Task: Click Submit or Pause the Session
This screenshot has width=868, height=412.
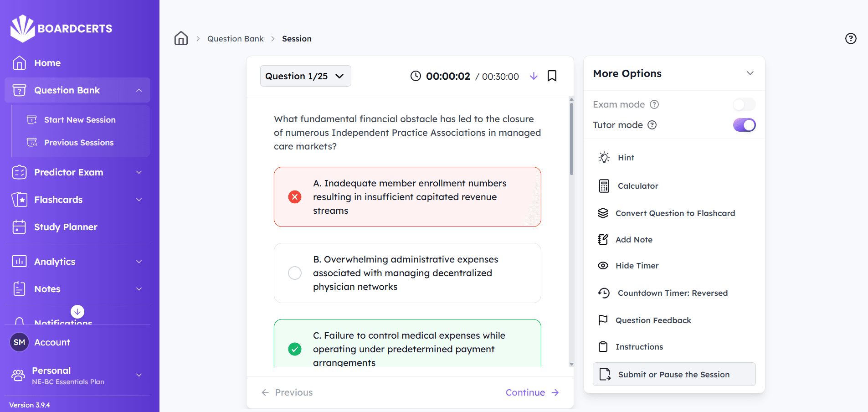Action: tap(674, 375)
